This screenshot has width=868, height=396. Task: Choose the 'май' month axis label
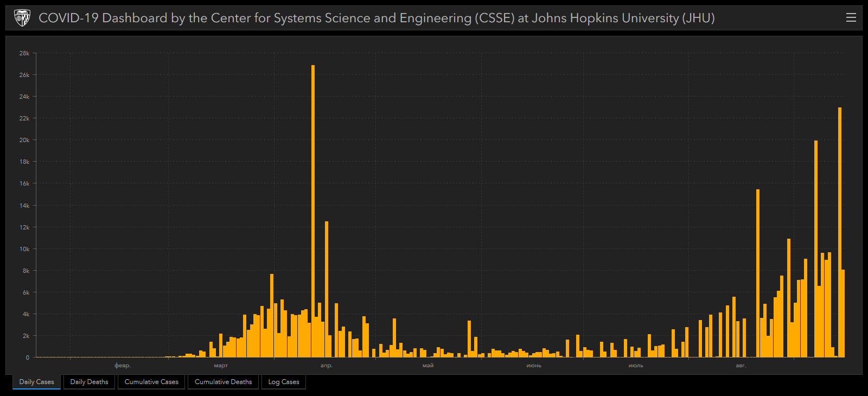(428, 366)
